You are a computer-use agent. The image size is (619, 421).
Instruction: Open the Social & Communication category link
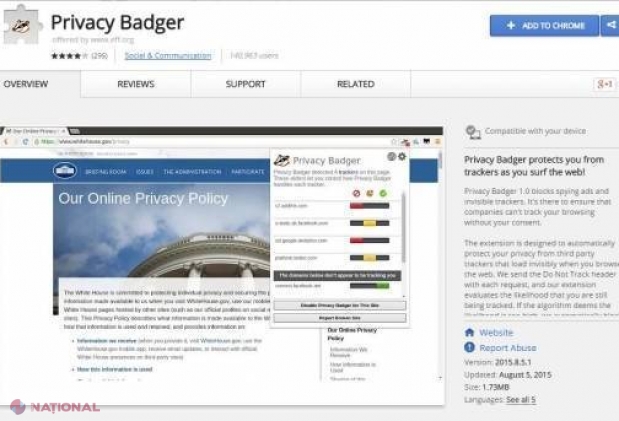(x=168, y=56)
